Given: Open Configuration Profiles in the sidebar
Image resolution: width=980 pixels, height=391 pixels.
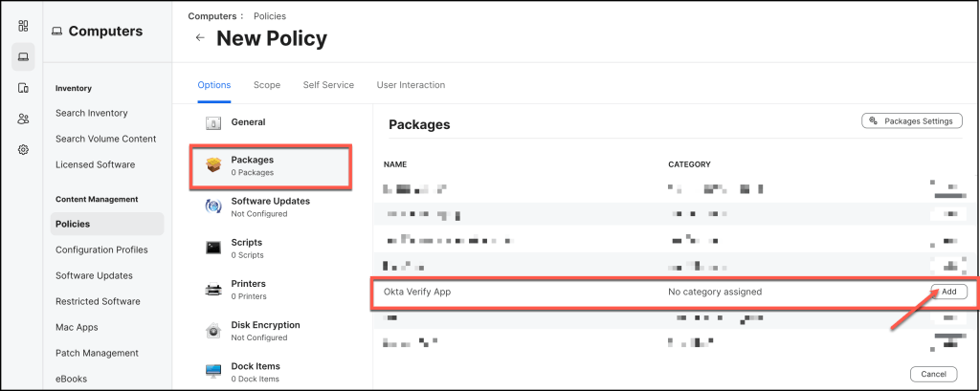Looking at the screenshot, I should pyautogui.click(x=101, y=250).
